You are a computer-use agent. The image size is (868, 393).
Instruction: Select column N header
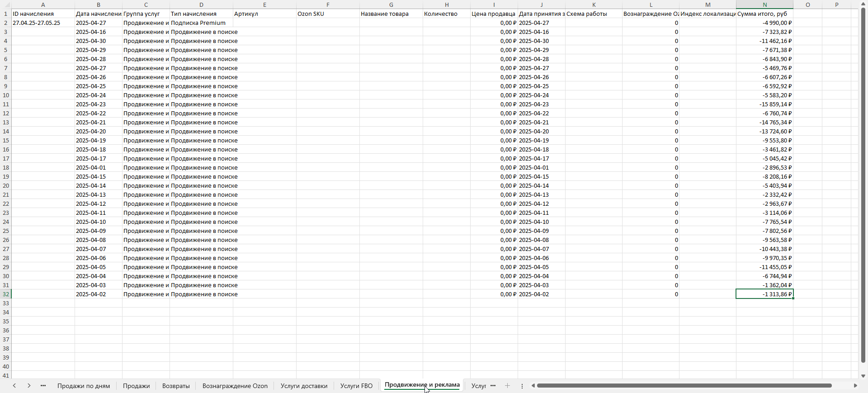764,5
